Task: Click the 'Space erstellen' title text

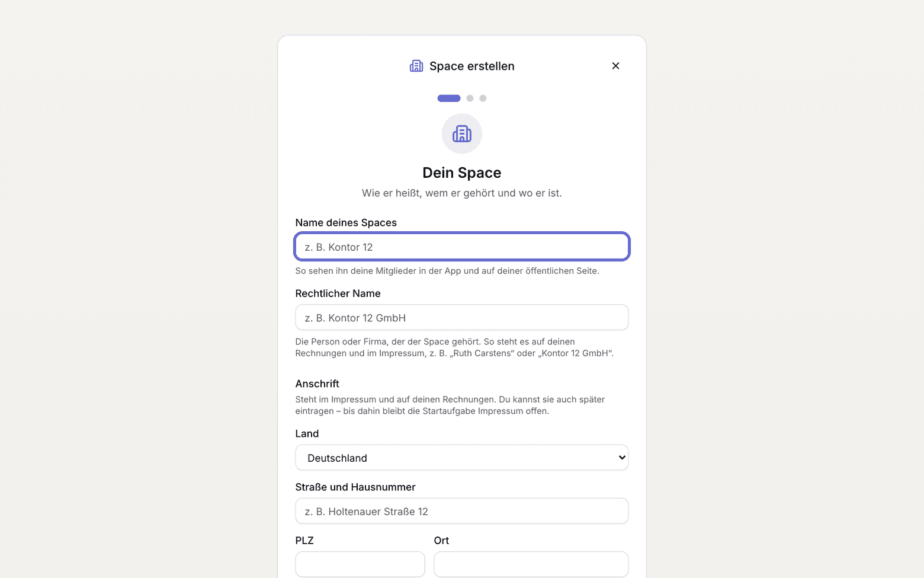Action: click(x=472, y=66)
